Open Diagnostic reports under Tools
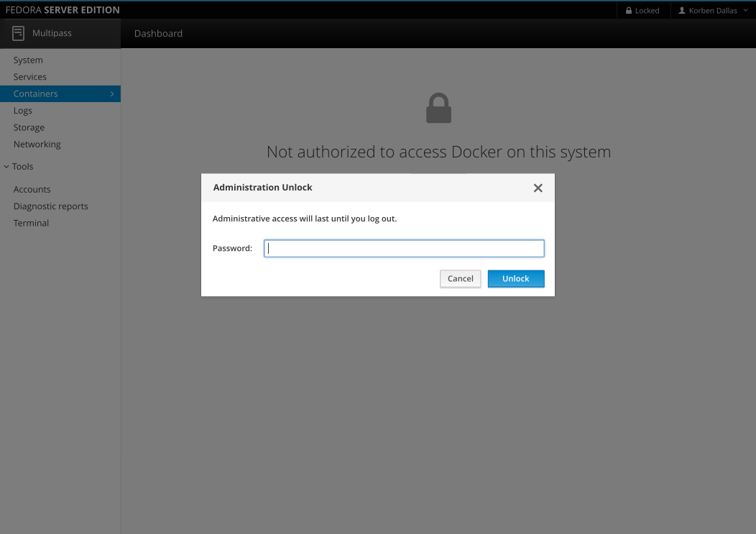 point(50,206)
